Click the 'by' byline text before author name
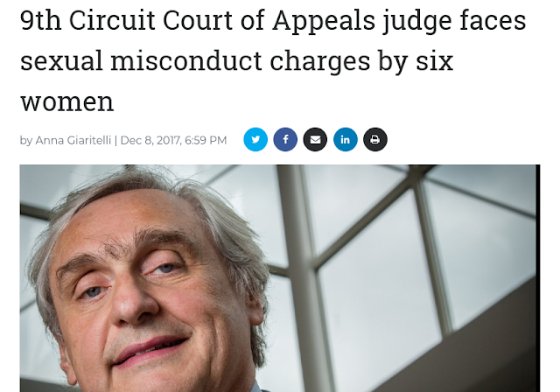Viewport: 560px width, 392px height. coord(26,141)
